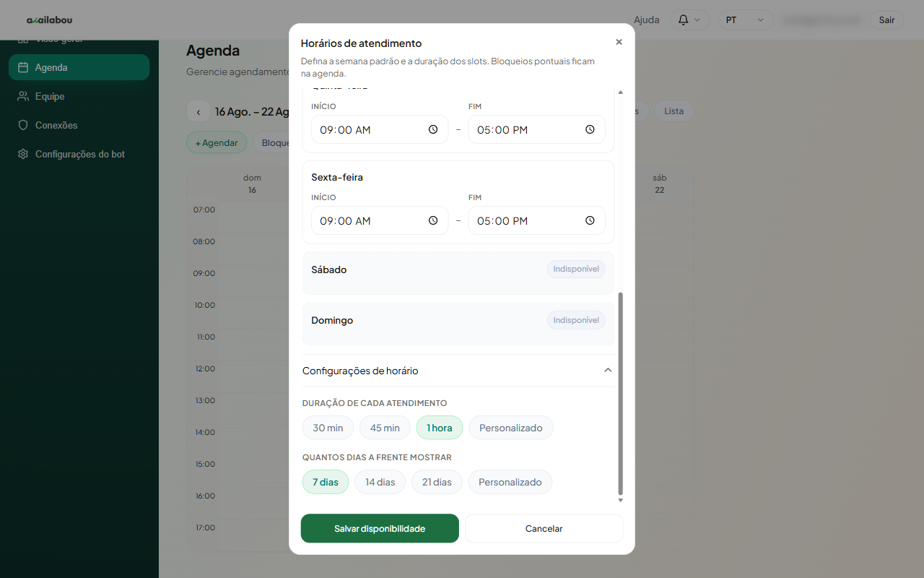
Task: Click the Bloquear button behind dialog
Action: coord(271,143)
